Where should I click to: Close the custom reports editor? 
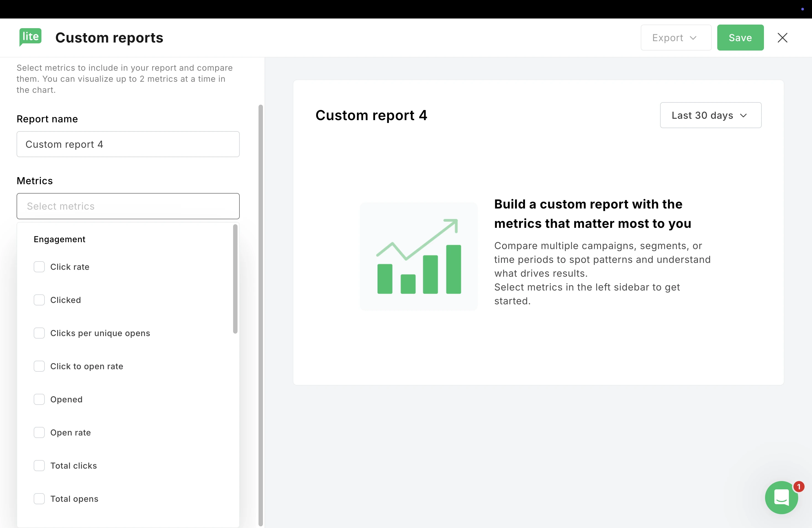click(782, 38)
